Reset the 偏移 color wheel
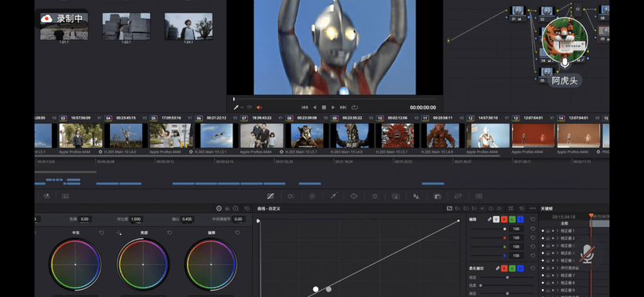Screen dimensions: 644x297 pos(237,233)
